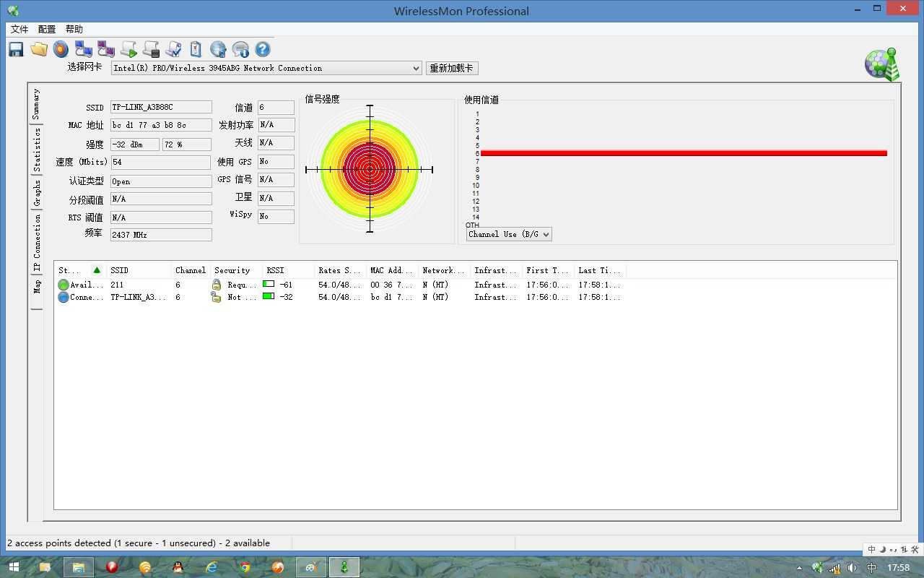Click the globe toolbar icon

[x=218, y=49]
